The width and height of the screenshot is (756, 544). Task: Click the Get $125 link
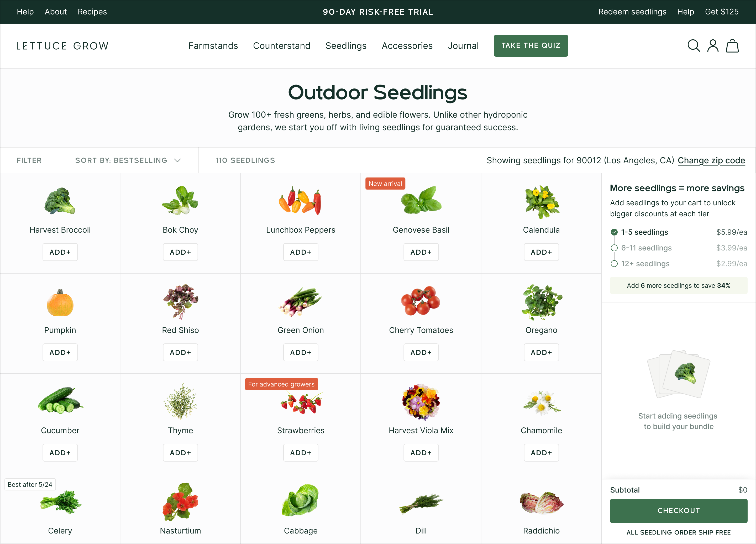click(722, 12)
